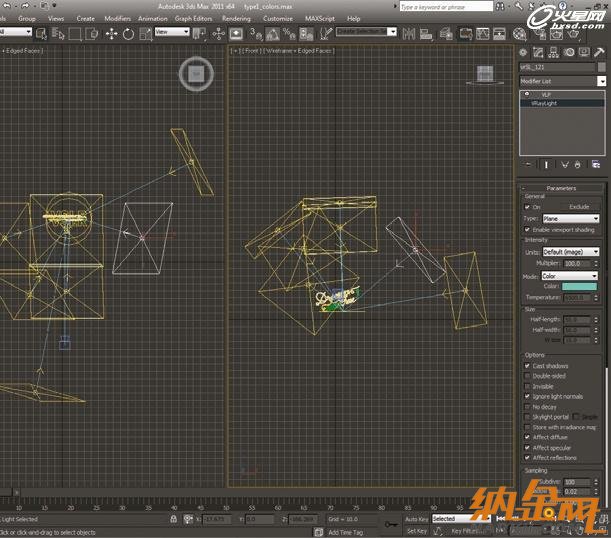Open the View reference coordinate dropdown

[x=172, y=32]
